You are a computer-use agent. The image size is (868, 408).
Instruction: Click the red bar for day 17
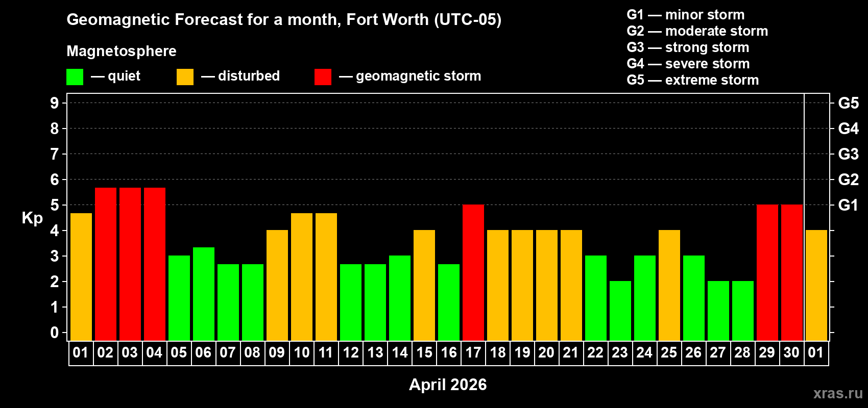(473, 273)
